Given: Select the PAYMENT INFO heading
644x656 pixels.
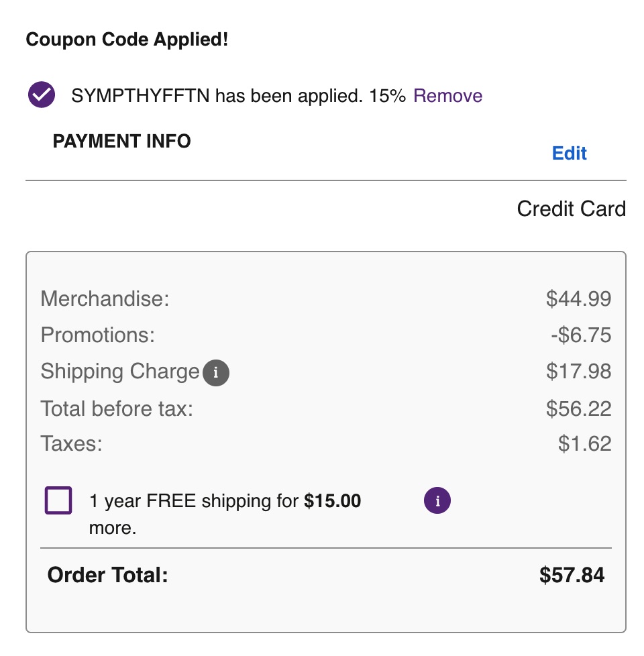Looking at the screenshot, I should (x=121, y=142).
